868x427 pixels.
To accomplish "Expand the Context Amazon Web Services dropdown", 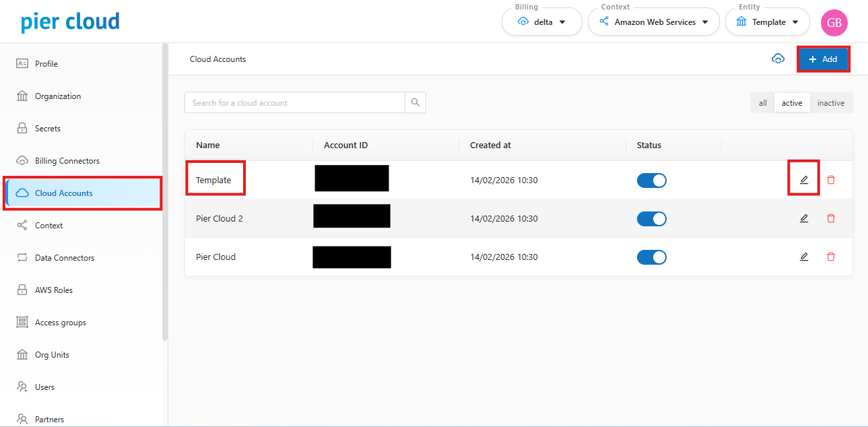I will 654,22.
